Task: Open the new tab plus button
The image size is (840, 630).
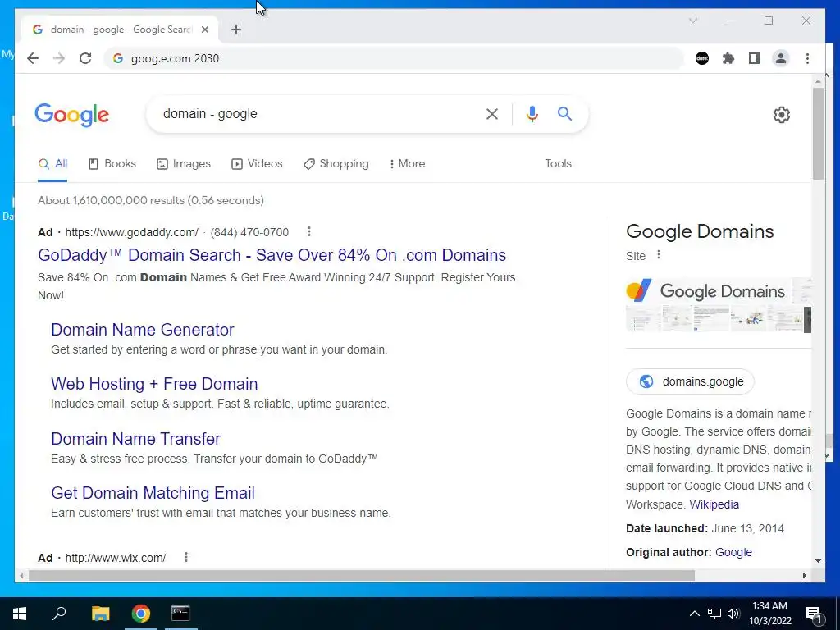Action: (x=236, y=30)
